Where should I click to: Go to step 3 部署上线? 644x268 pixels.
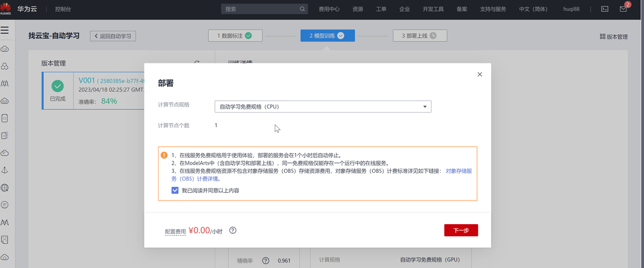tap(420, 36)
